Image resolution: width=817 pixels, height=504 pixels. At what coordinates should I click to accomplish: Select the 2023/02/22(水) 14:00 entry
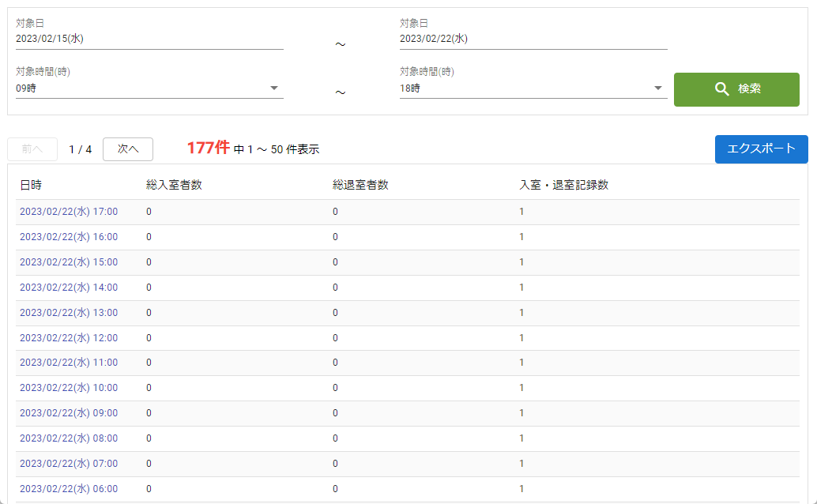tap(69, 288)
